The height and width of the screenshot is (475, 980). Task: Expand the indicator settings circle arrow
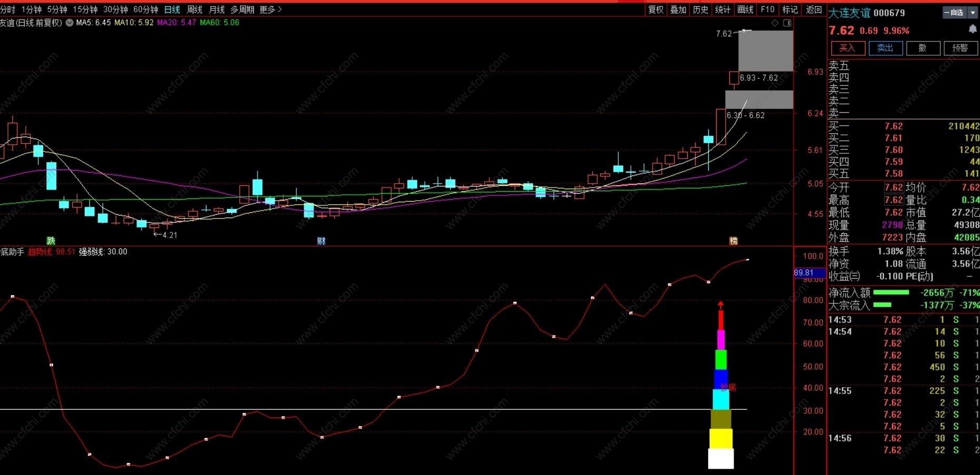pos(70,23)
